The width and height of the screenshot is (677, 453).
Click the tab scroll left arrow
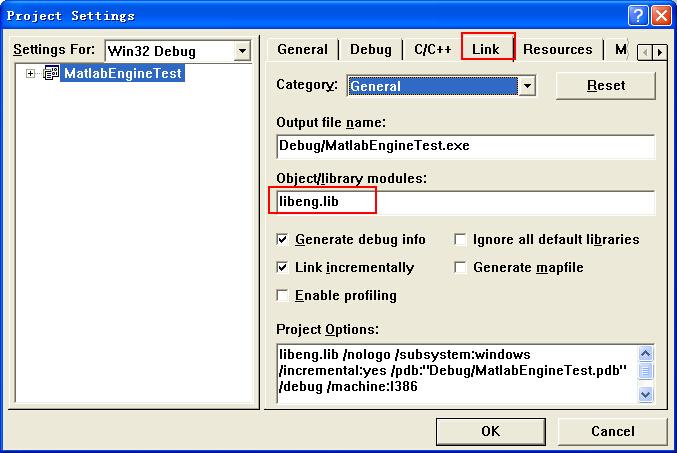(645, 52)
